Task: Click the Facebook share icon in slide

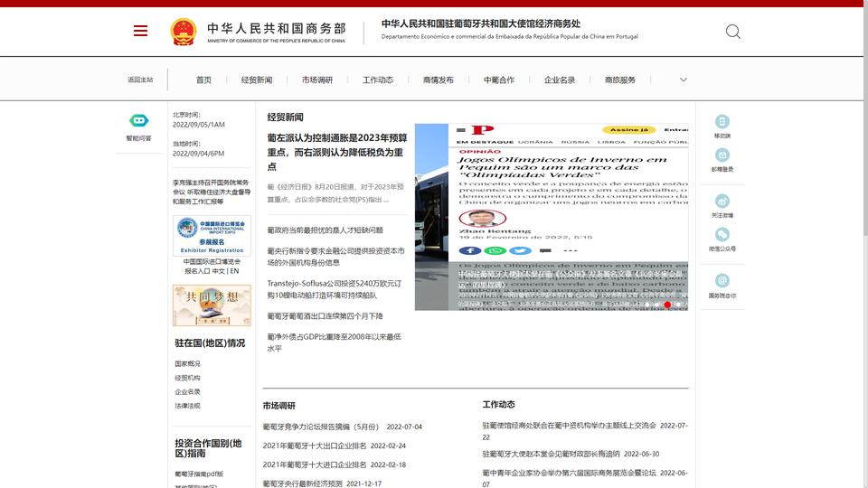Action: pos(470,250)
